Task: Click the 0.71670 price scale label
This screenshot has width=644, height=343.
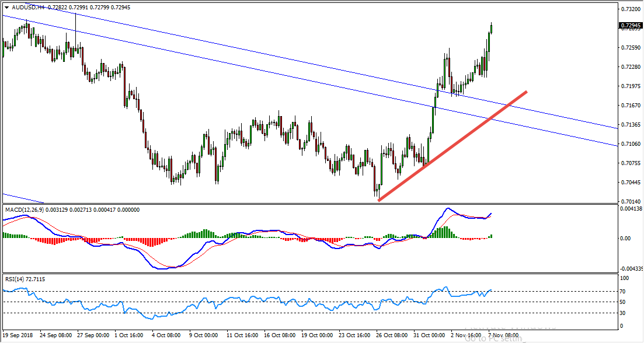Action: [631, 106]
